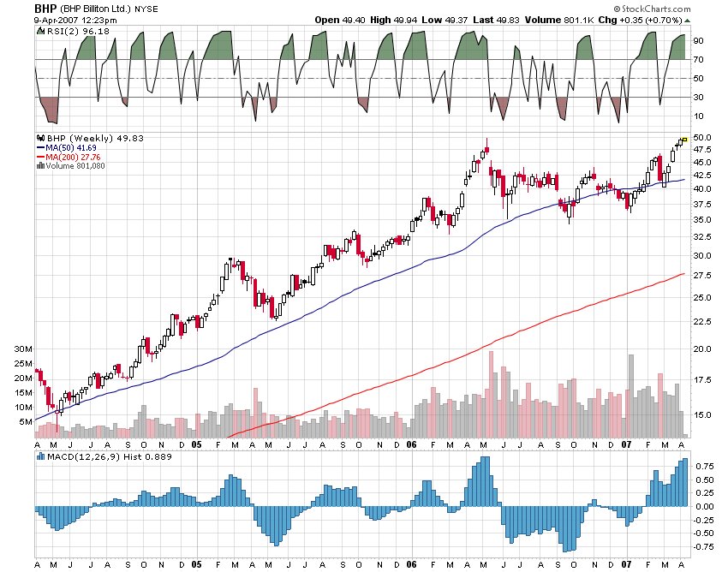Image resolution: width=728 pixels, height=572 pixels.
Task: Click the 'Volume 801,080' legend text
Action: click(x=75, y=166)
